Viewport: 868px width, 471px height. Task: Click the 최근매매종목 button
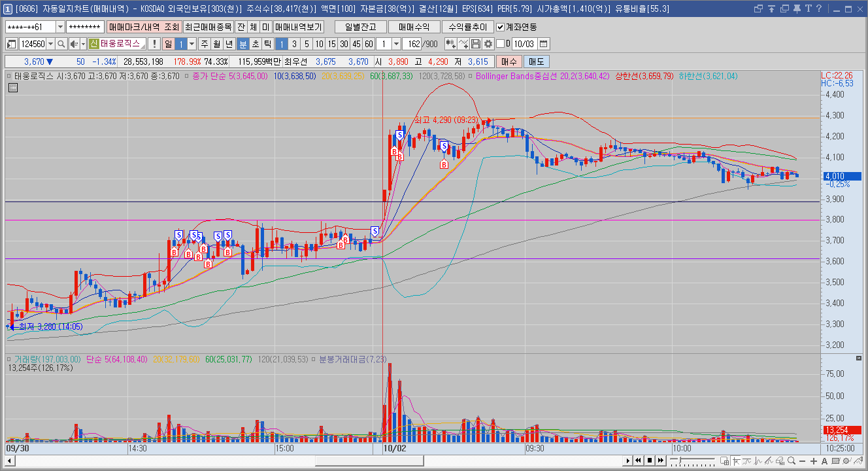208,27
